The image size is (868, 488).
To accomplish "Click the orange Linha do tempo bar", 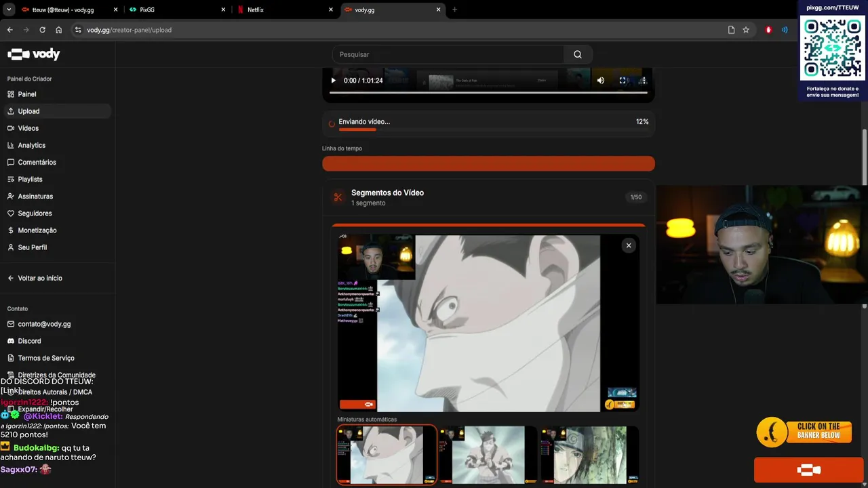I will pyautogui.click(x=488, y=163).
